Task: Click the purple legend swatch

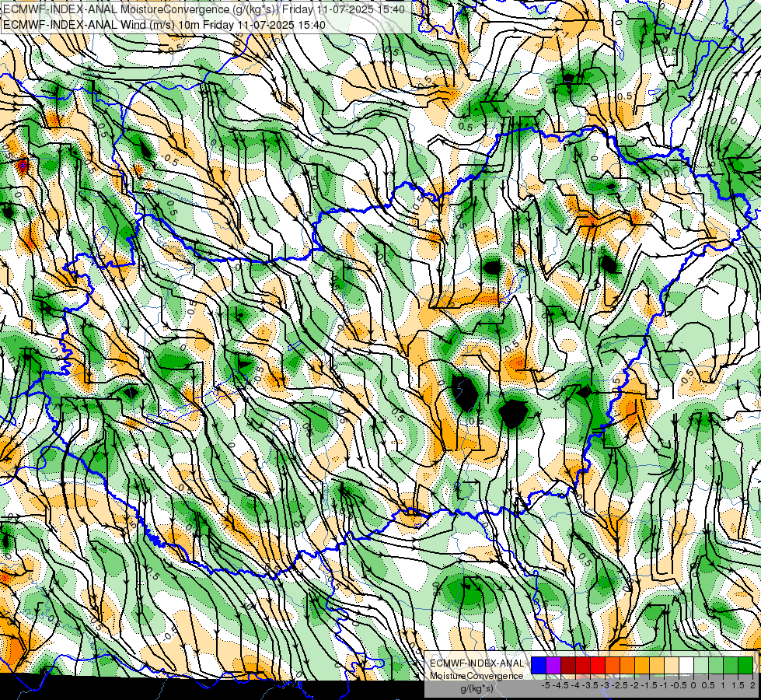Action: click(553, 665)
